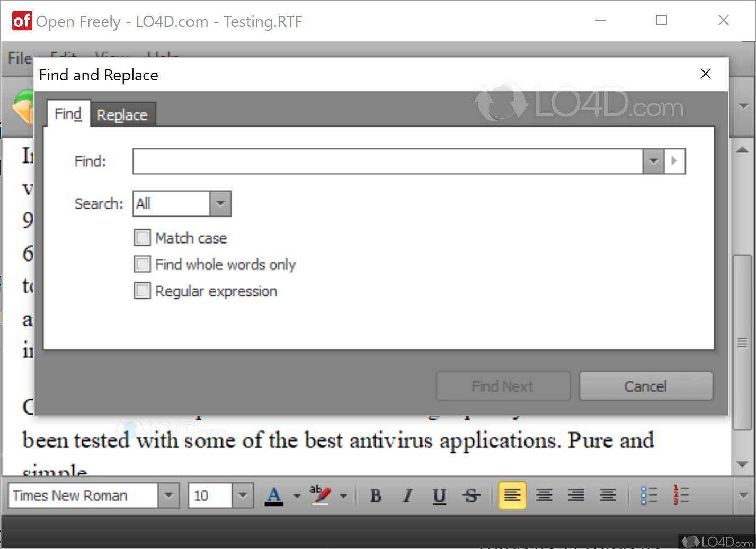Click the Find Next button

(x=502, y=386)
